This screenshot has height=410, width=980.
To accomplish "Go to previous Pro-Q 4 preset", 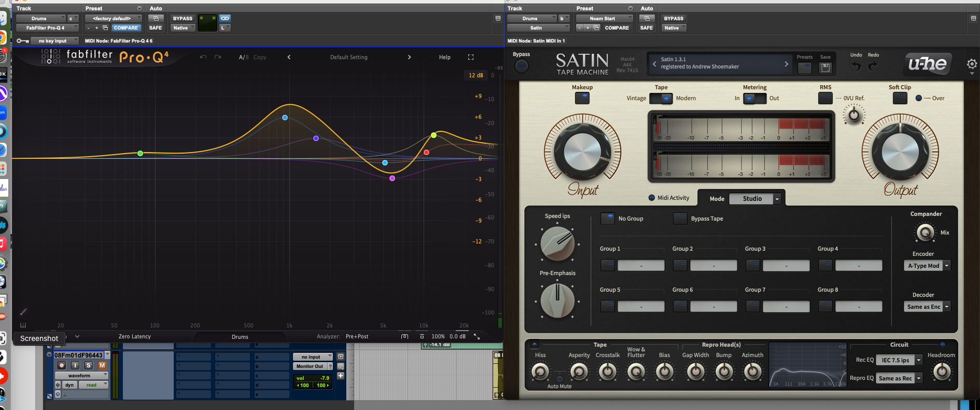I will (x=289, y=57).
